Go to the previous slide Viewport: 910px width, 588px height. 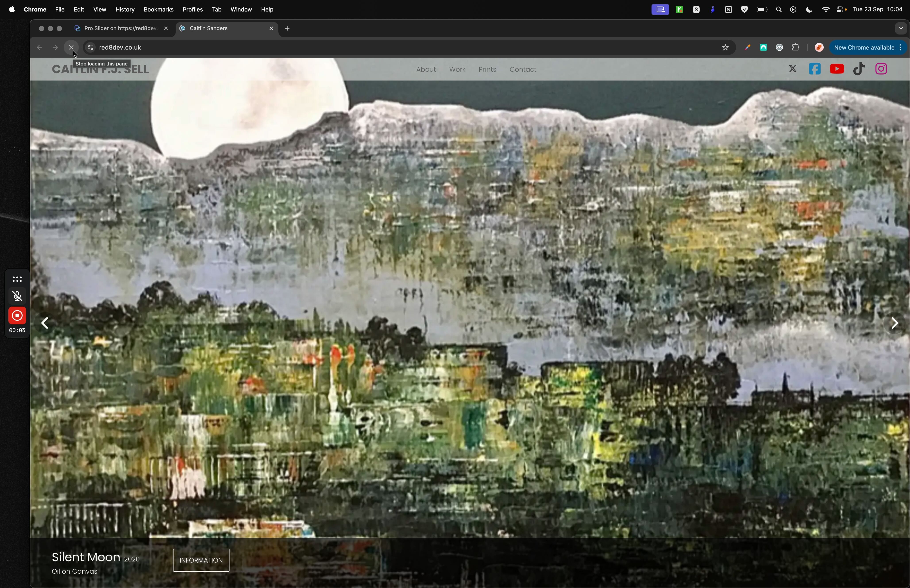(x=45, y=323)
